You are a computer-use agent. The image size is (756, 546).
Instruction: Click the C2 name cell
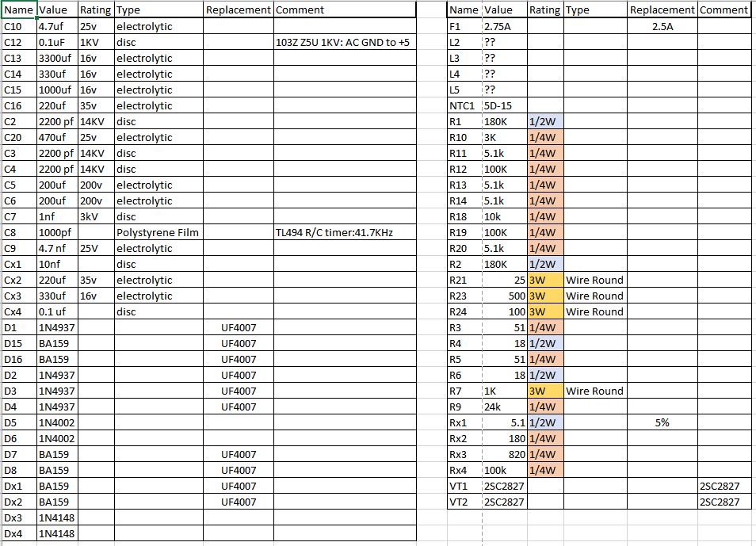point(20,121)
